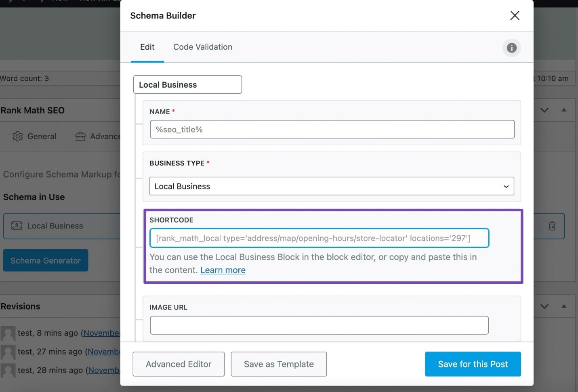Open the Advanced Editor
Image resolution: width=578 pixels, height=392 pixels.
pyautogui.click(x=178, y=364)
